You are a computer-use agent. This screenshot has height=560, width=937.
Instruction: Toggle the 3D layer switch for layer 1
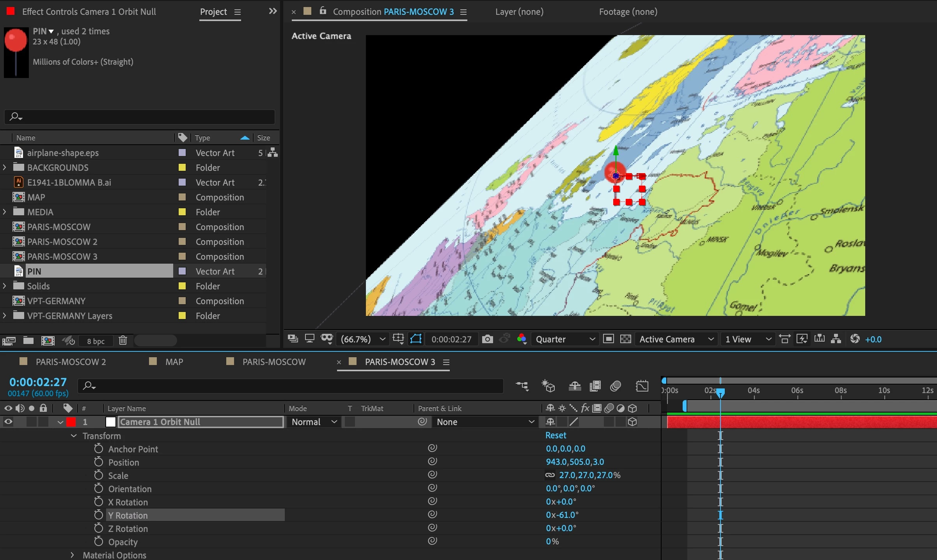click(x=632, y=422)
